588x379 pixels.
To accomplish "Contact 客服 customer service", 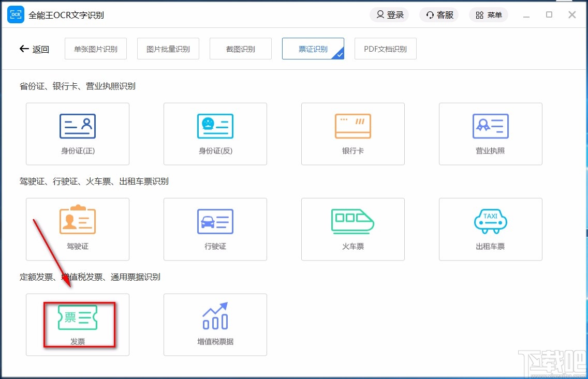I will (438, 14).
